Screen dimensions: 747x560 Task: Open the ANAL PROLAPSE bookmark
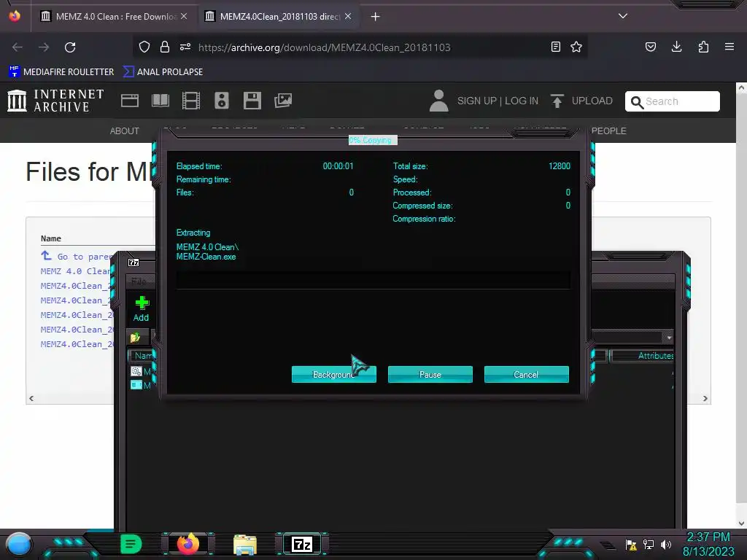coord(163,72)
